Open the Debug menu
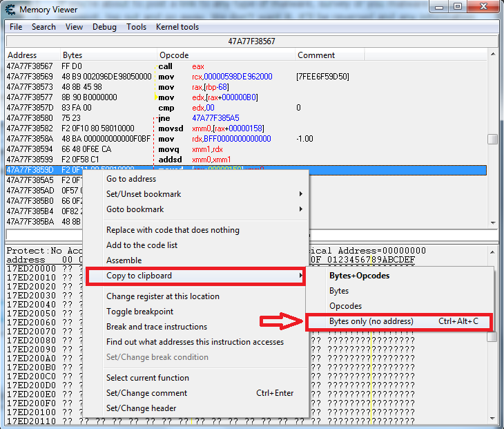 104,27
